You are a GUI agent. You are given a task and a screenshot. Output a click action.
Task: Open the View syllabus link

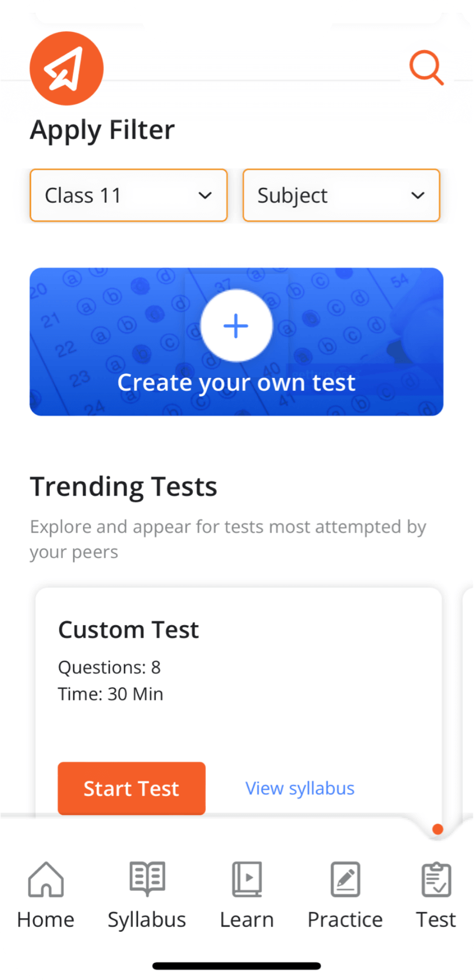click(x=300, y=788)
